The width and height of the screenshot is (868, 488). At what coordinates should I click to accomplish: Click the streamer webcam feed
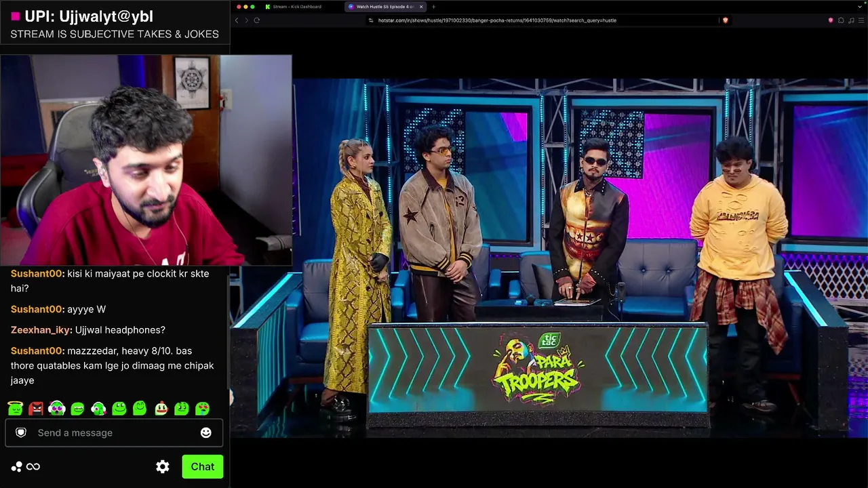pyautogui.click(x=146, y=160)
